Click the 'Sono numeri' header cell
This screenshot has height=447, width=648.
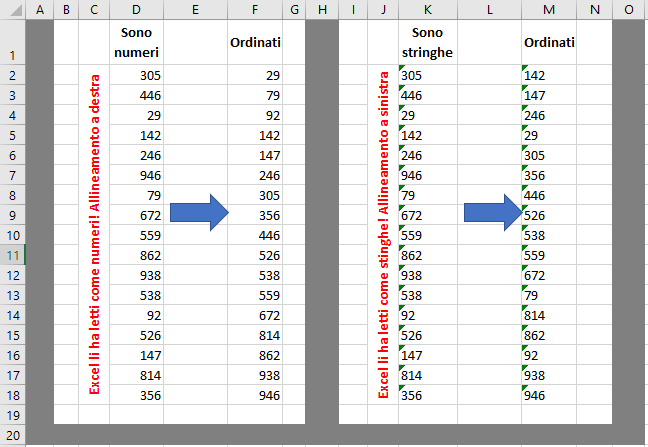point(136,43)
